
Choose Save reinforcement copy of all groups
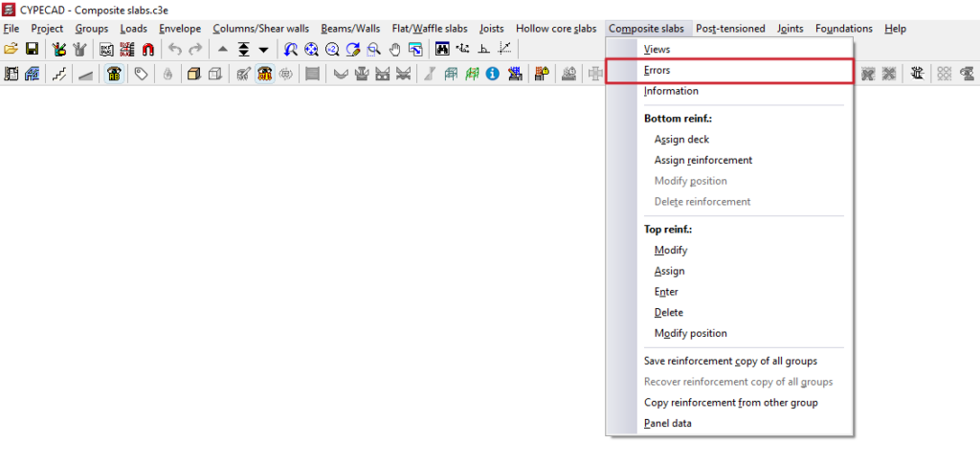pos(729,361)
